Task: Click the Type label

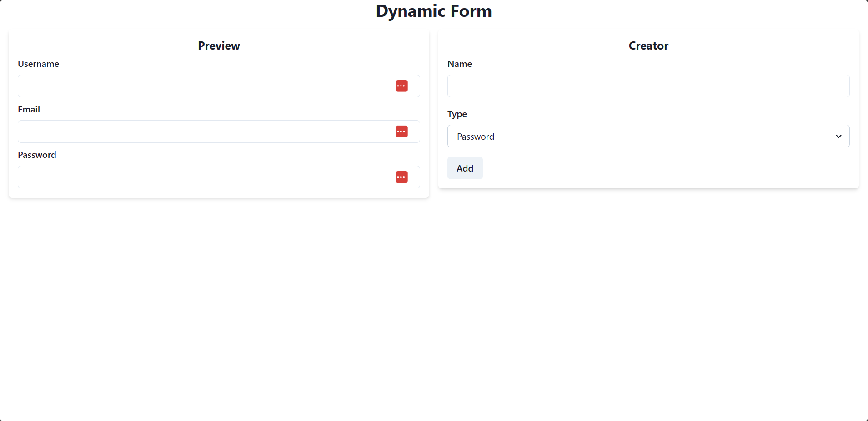Action: [x=457, y=114]
